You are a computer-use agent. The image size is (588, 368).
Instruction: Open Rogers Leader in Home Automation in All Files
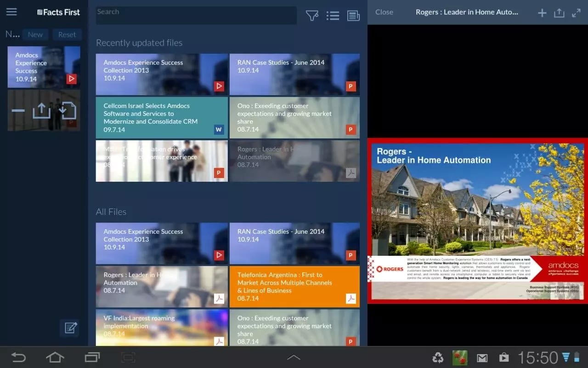tap(162, 287)
